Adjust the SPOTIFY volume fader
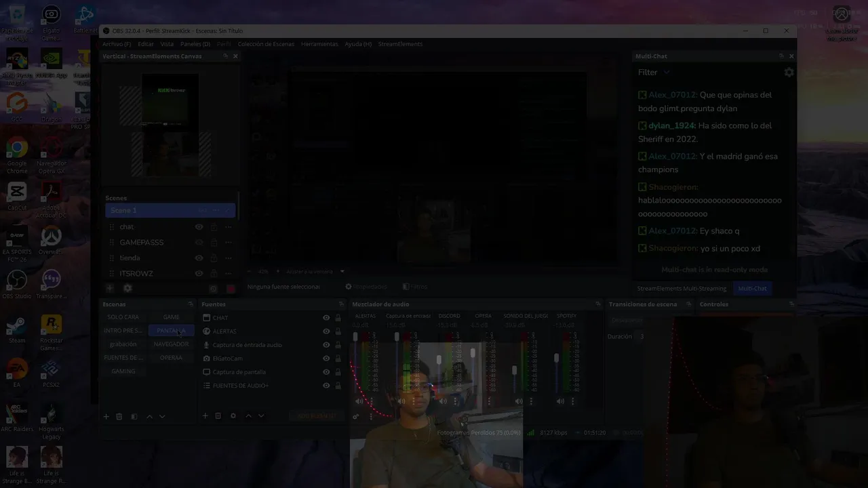The image size is (868, 488). [556, 358]
